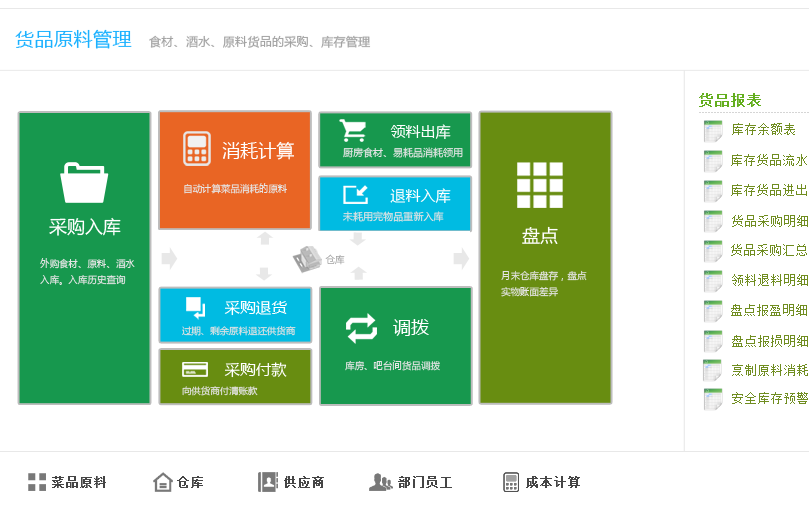Click the people icon beside 部门员工
The width and height of the screenshot is (809, 531).
tap(381, 482)
